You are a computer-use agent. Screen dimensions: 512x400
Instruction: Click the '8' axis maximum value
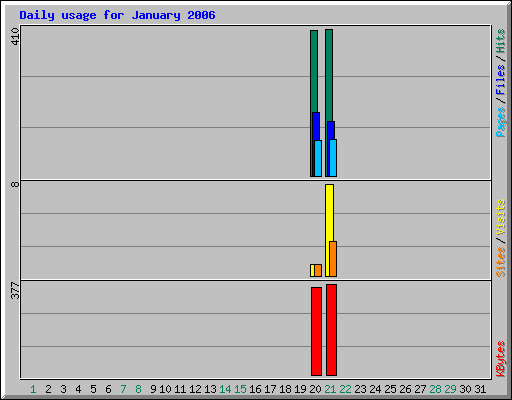(15, 184)
